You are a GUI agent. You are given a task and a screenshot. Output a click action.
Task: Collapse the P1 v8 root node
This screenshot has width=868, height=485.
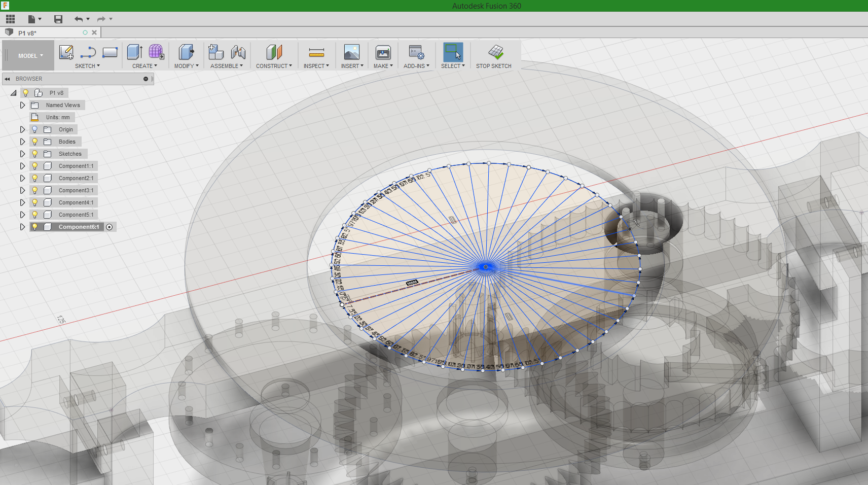tap(13, 93)
